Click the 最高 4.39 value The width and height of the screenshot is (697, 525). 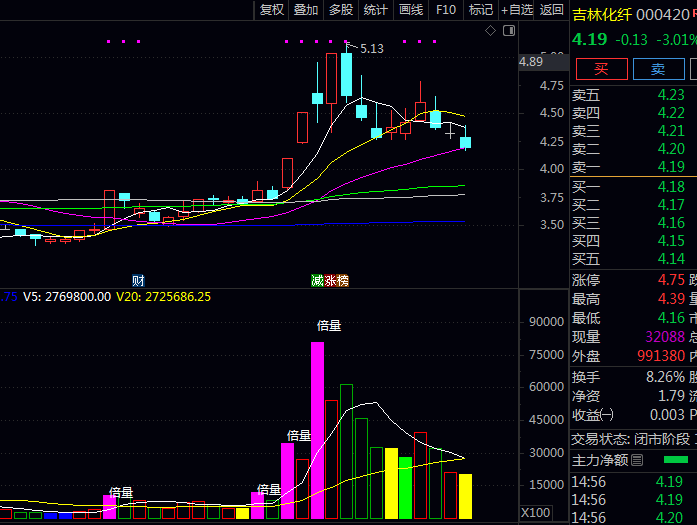click(x=671, y=299)
